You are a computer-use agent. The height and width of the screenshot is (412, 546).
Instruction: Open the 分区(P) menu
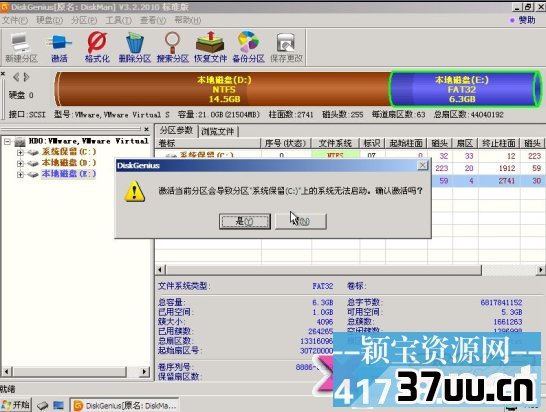(x=84, y=20)
